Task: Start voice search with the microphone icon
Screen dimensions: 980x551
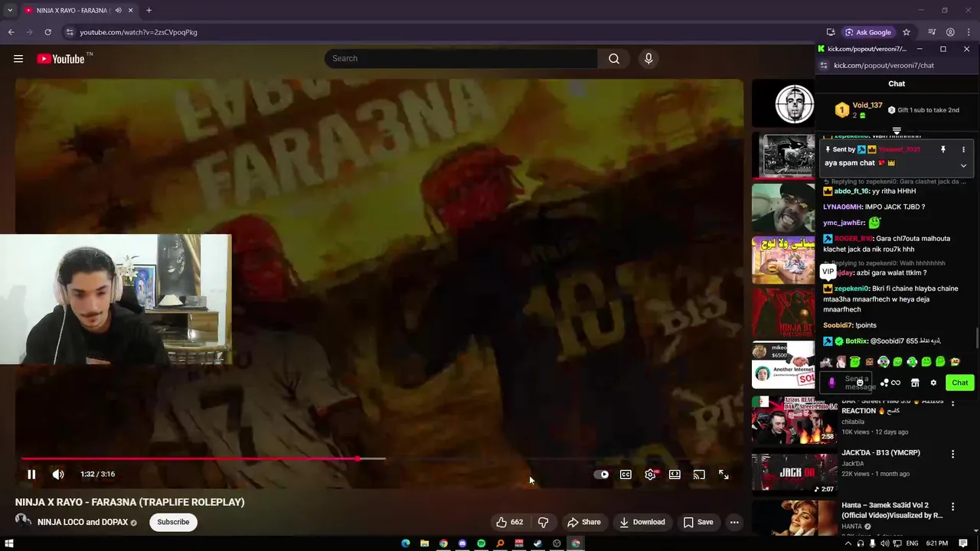Action: tap(648, 59)
